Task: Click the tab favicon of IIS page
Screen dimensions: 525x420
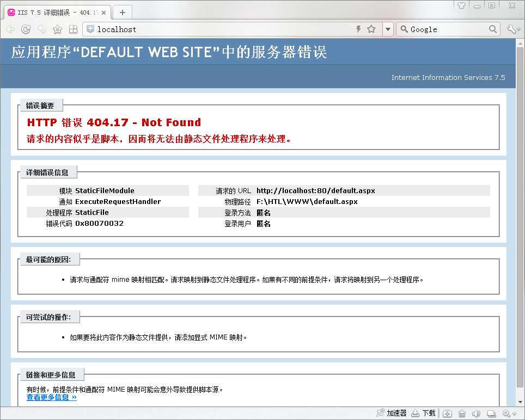Action: (11, 13)
